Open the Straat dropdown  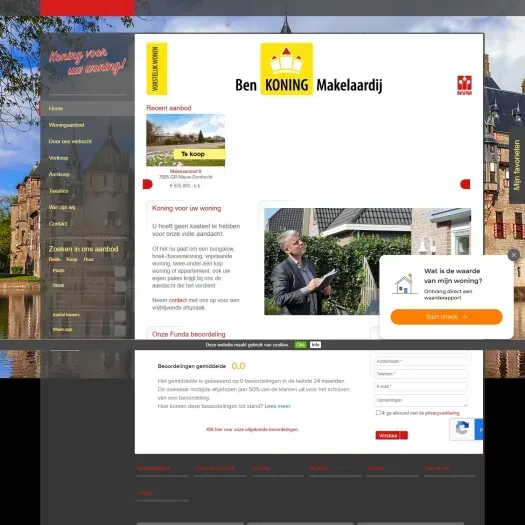(87, 286)
